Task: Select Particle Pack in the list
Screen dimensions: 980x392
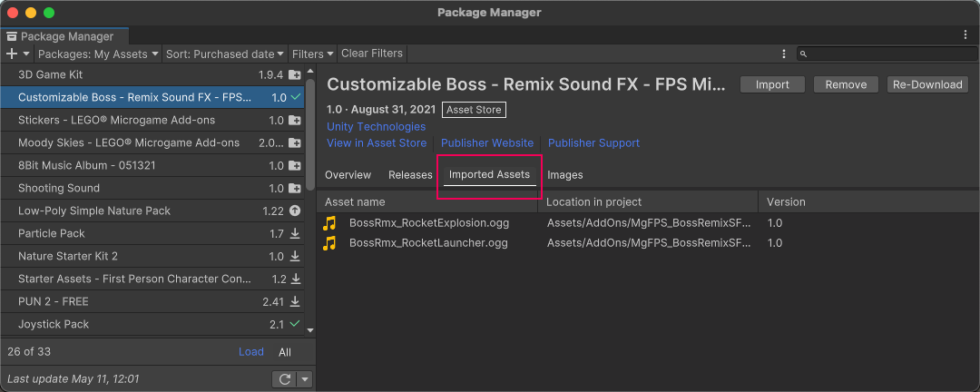Action: coord(152,233)
